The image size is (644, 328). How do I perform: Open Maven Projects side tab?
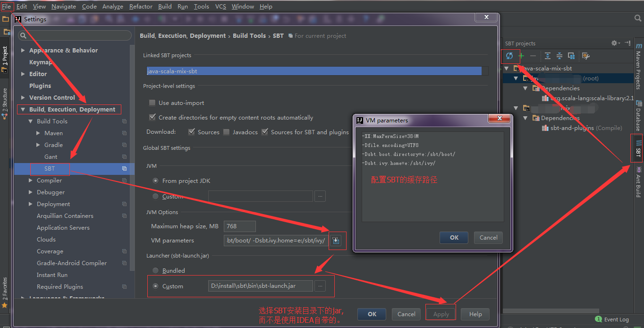tap(639, 66)
